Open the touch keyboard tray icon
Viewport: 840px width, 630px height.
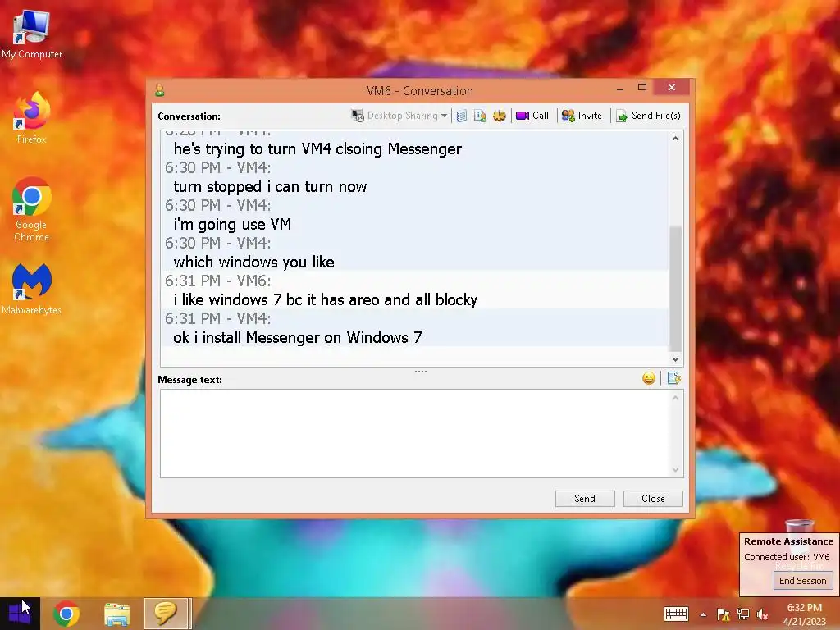(676, 614)
